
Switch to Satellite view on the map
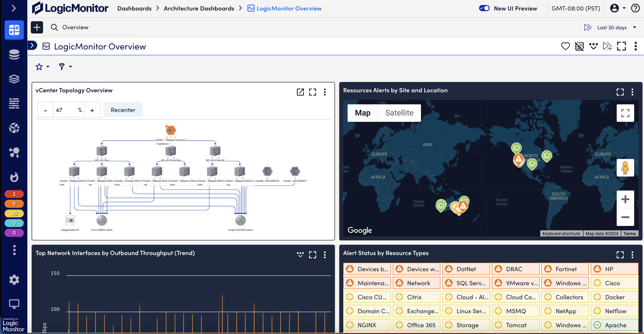[399, 112]
